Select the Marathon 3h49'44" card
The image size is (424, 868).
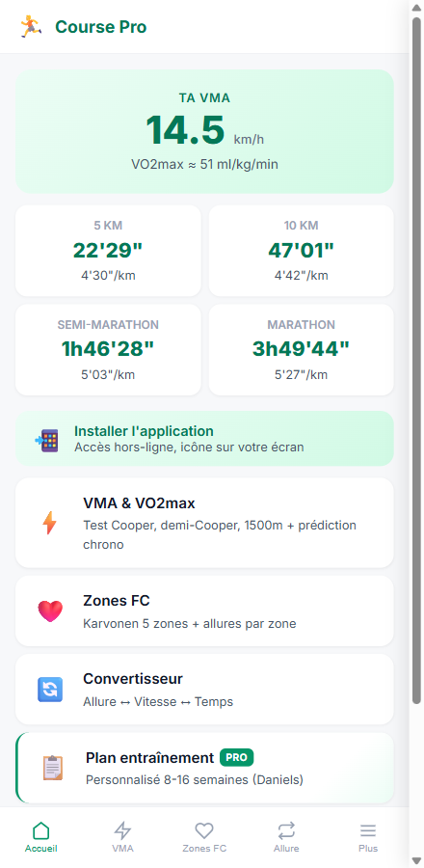pyautogui.click(x=302, y=350)
